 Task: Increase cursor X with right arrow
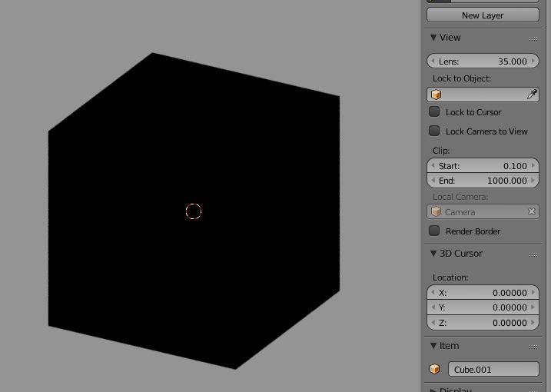(x=533, y=293)
